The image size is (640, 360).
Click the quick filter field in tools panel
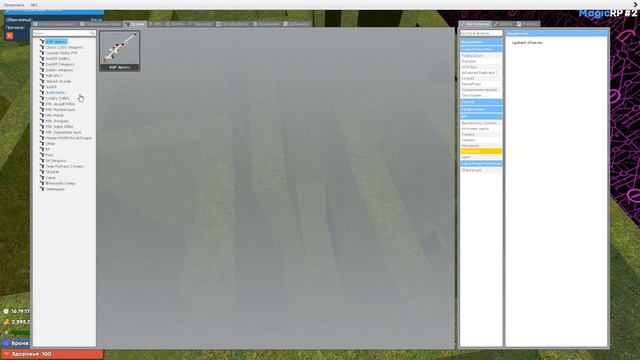(x=481, y=33)
